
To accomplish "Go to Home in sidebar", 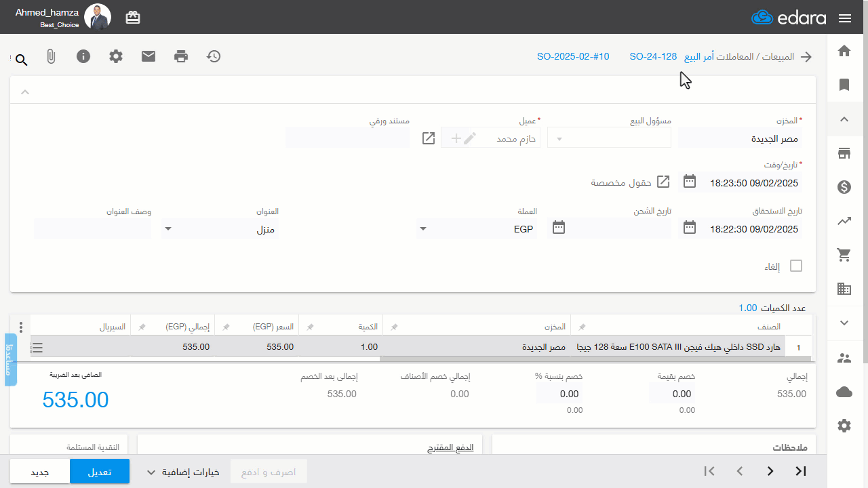I will pyautogui.click(x=844, y=51).
